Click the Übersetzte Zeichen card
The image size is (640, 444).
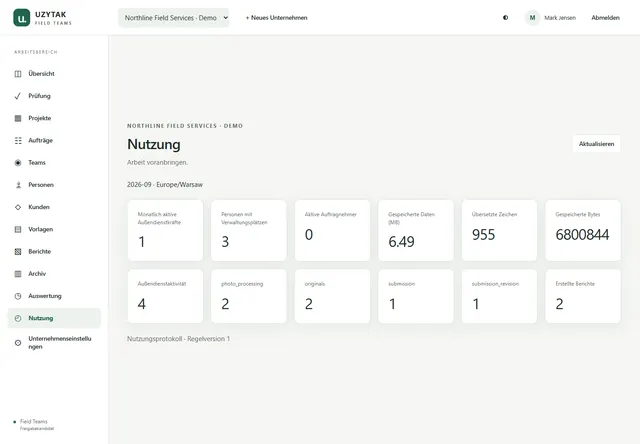[x=499, y=231]
